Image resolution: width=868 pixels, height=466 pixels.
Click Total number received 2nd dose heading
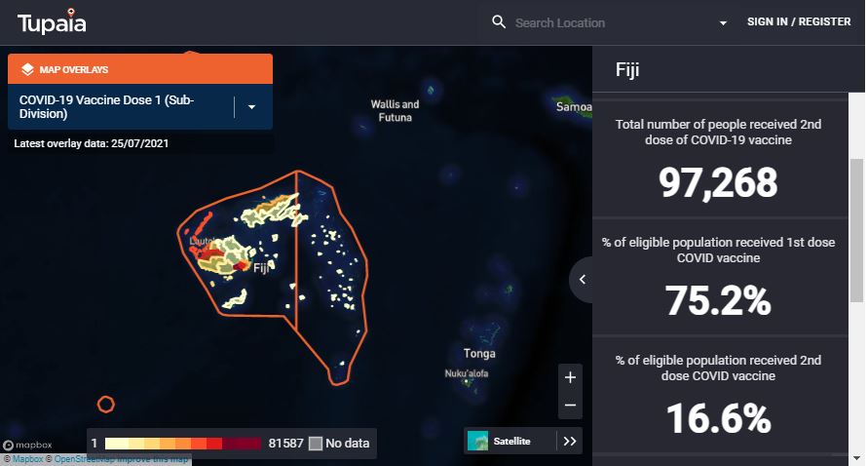coord(718,132)
